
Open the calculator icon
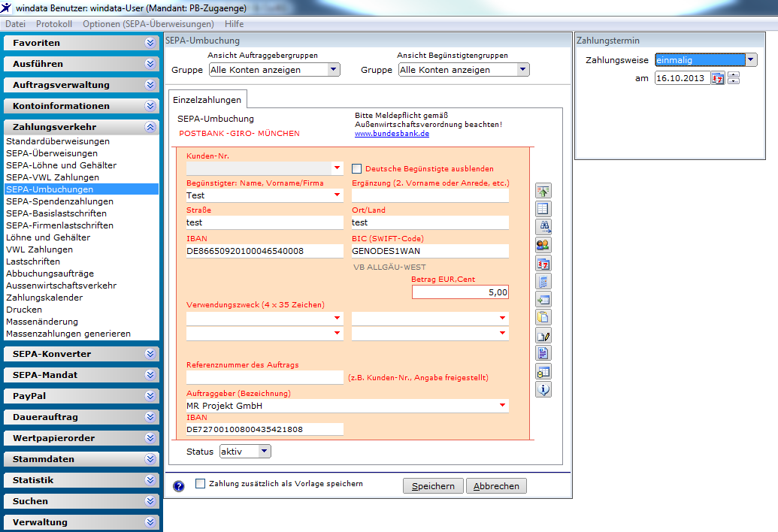click(x=543, y=281)
